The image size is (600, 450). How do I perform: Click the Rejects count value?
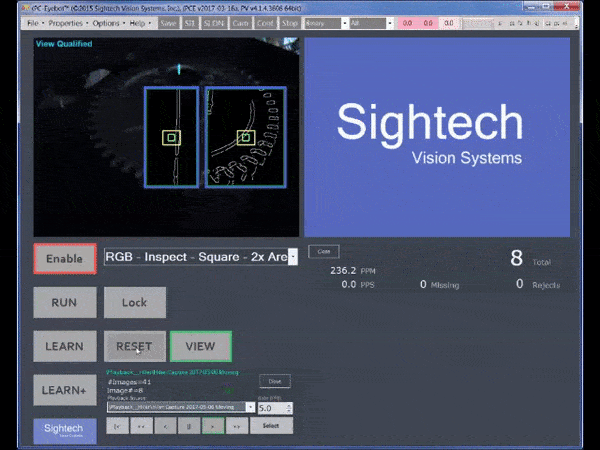point(519,284)
